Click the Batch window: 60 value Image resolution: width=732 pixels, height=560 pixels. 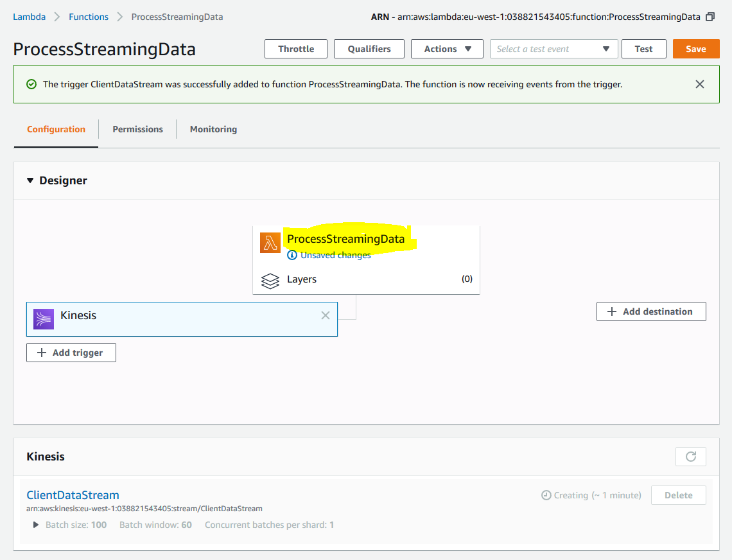pyautogui.click(x=155, y=525)
